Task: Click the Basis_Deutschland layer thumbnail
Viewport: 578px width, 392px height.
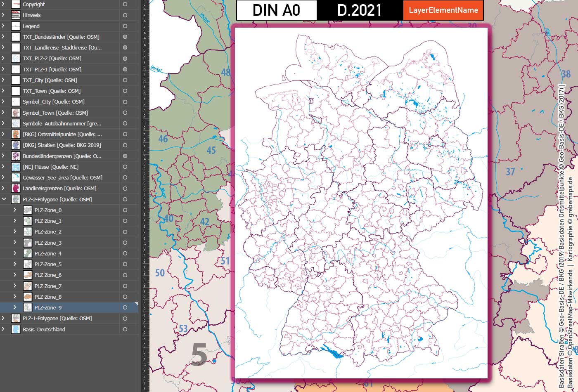Action: pyautogui.click(x=15, y=329)
